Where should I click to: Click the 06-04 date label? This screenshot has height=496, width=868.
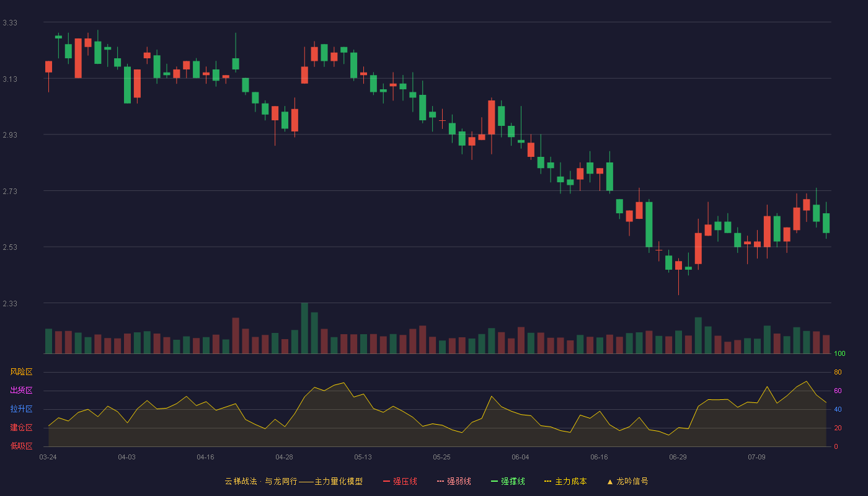click(520, 457)
